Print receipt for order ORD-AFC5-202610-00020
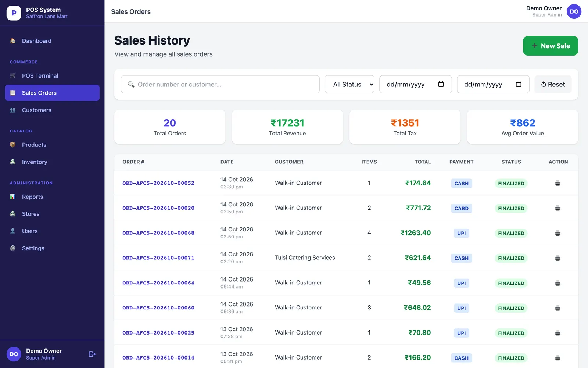 click(557, 208)
